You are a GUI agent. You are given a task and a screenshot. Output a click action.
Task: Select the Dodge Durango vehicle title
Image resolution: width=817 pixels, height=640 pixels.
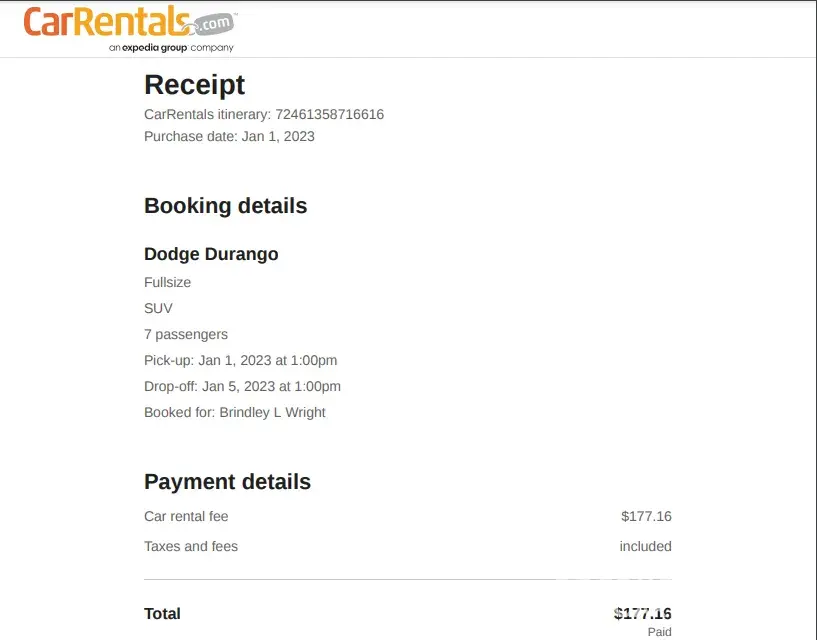click(211, 254)
